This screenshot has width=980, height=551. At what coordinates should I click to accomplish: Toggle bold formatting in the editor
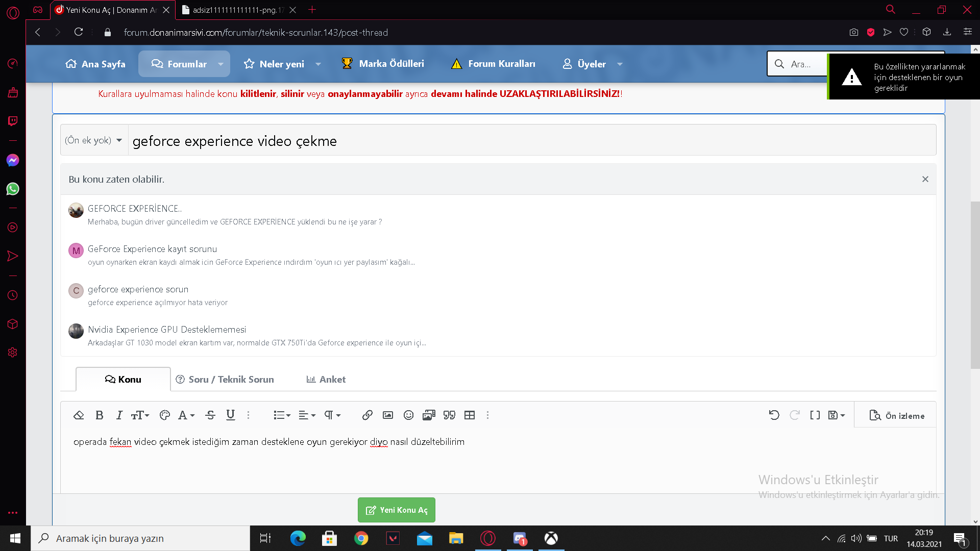[x=100, y=415]
